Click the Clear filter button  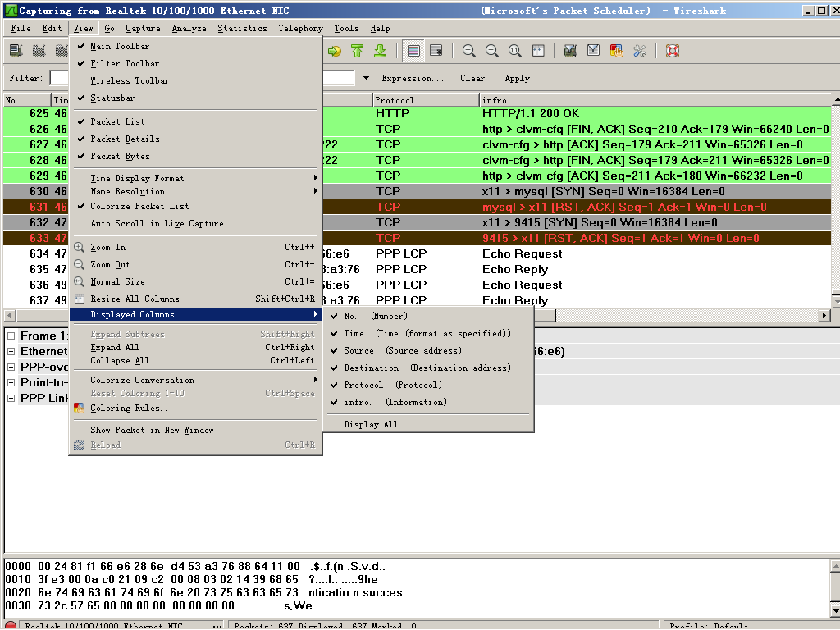(x=472, y=78)
